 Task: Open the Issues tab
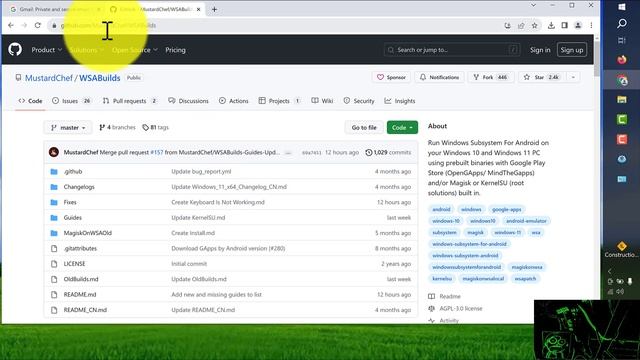point(71,101)
